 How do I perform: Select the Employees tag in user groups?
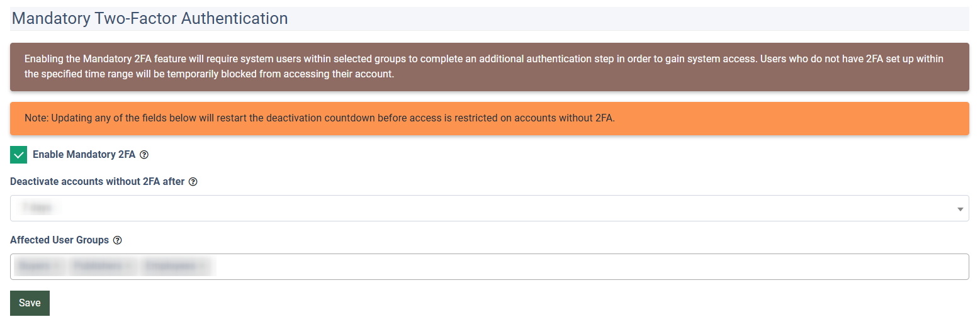point(169,267)
